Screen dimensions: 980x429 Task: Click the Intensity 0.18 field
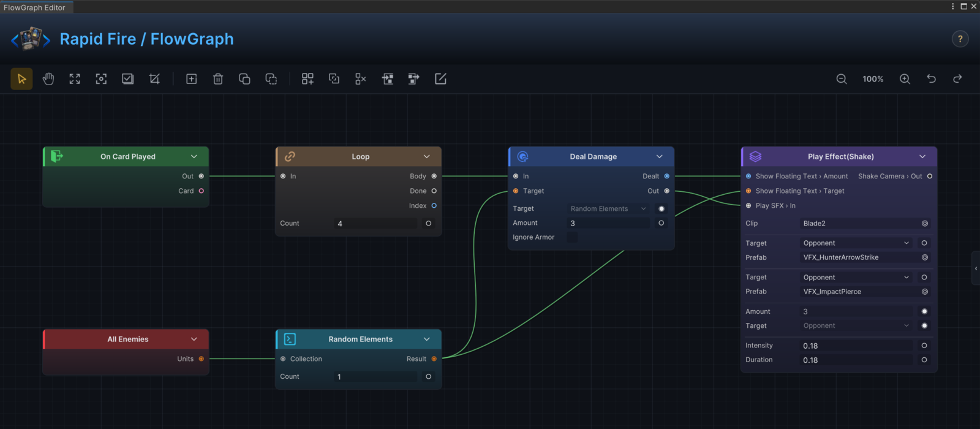(x=856, y=346)
